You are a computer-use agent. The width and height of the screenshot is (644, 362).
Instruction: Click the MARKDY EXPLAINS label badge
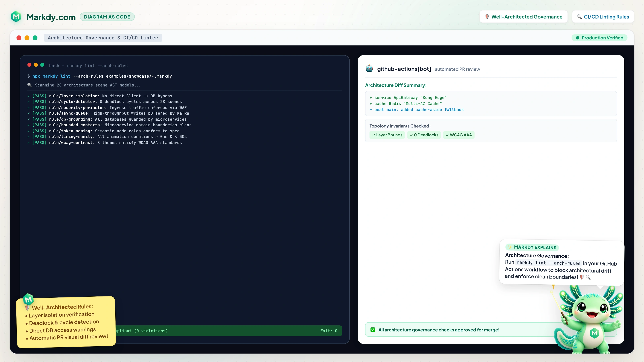pyautogui.click(x=532, y=247)
